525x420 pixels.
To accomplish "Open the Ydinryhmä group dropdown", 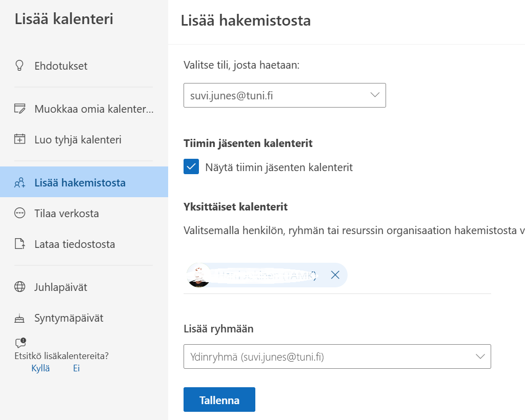I will pyautogui.click(x=337, y=356).
